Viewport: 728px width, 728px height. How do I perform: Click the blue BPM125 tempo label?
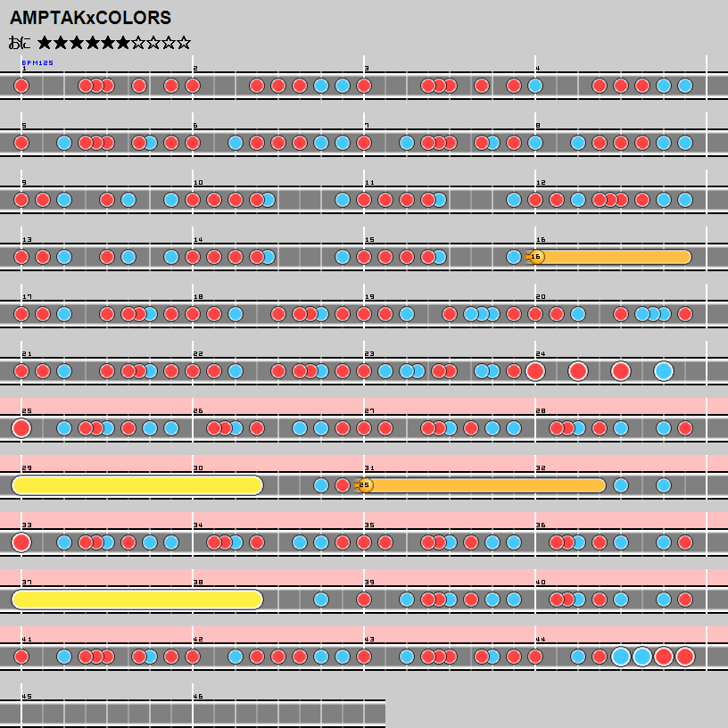[x=37, y=63]
